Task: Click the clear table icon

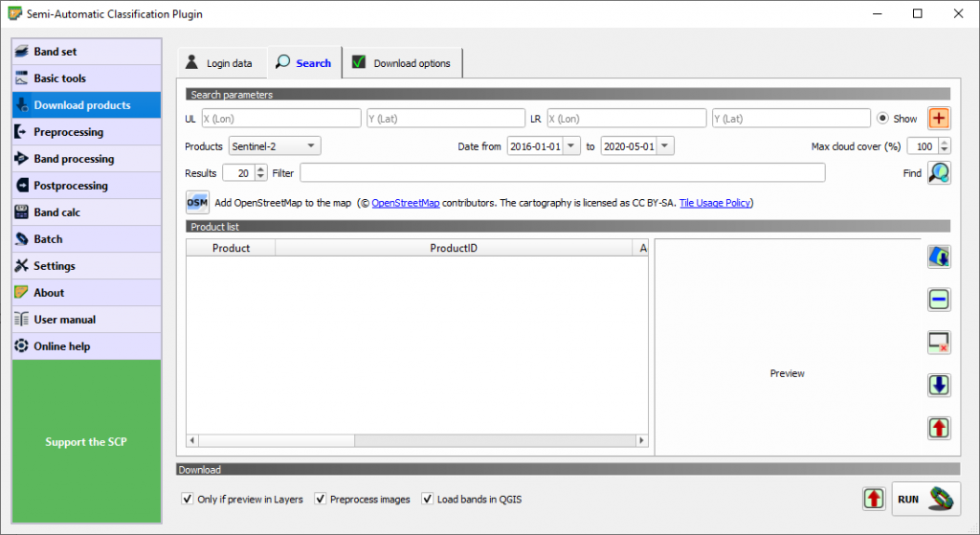Action: click(939, 343)
